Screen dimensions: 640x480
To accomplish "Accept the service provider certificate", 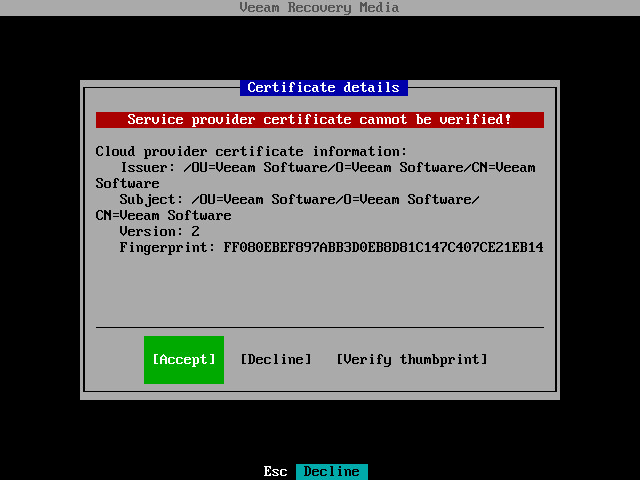I will point(184,360).
